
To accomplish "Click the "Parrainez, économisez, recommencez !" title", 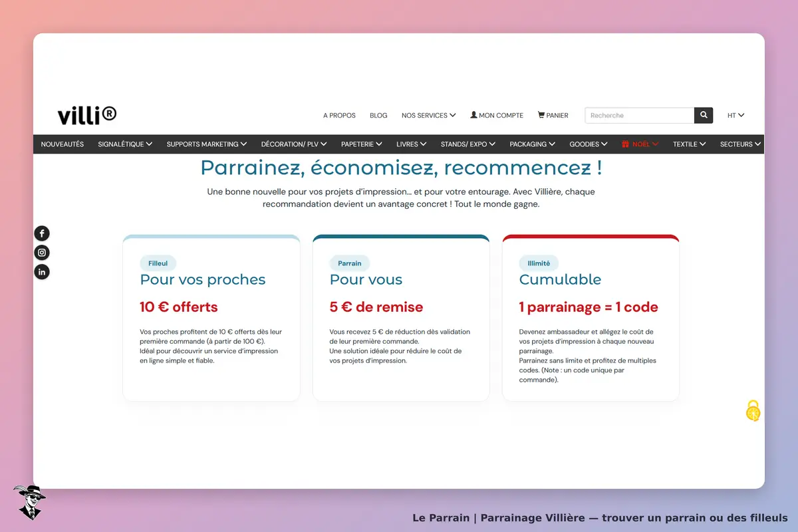I will click(401, 167).
